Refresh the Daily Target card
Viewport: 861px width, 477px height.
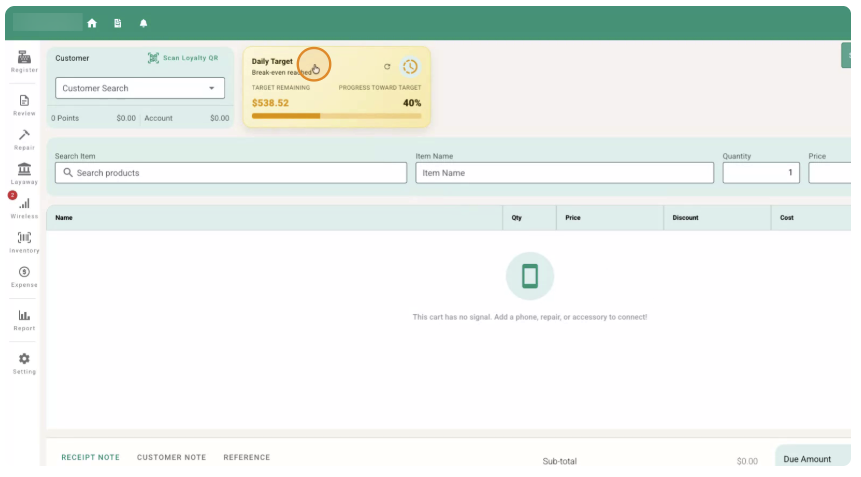[x=387, y=66]
